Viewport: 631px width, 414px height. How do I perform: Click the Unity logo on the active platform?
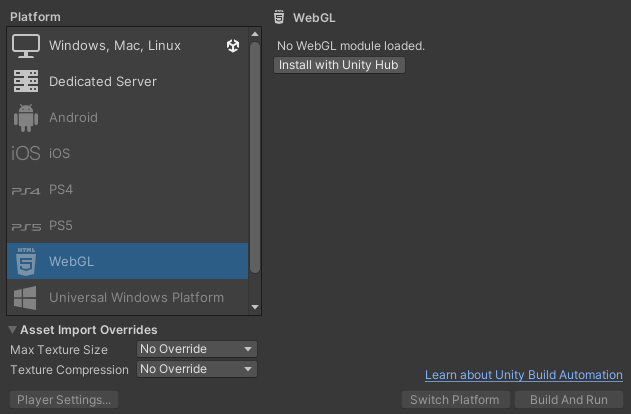click(233, 46)
